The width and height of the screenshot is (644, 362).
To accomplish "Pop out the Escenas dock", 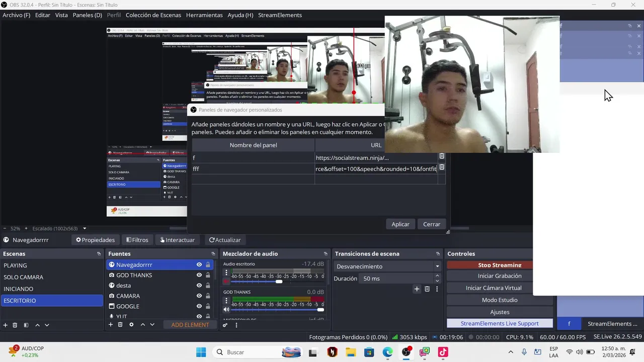I will (99, 254).
